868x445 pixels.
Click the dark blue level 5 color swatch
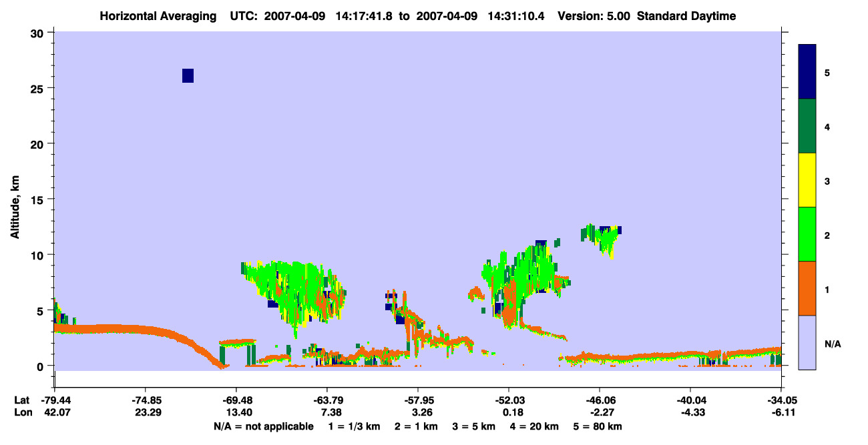(807, 71)
